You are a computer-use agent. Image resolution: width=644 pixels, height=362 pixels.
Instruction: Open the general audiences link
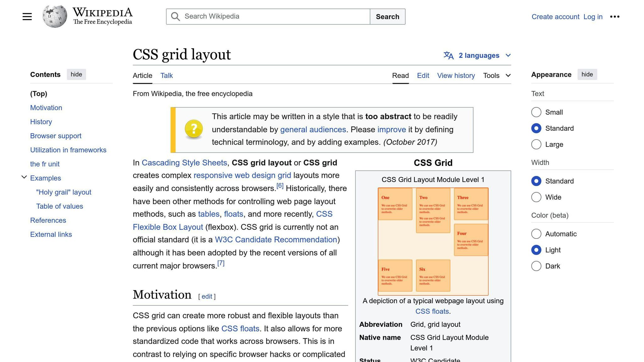(x=313, y=129)
